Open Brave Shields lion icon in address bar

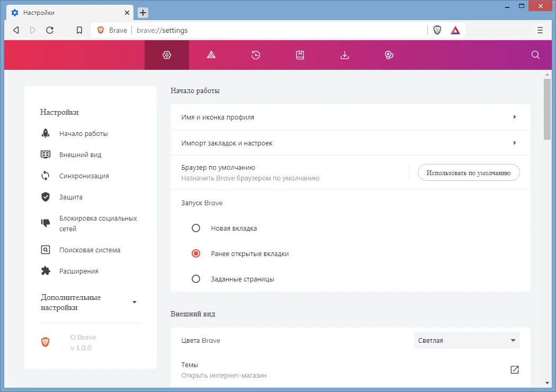click(x=437, y=31)
